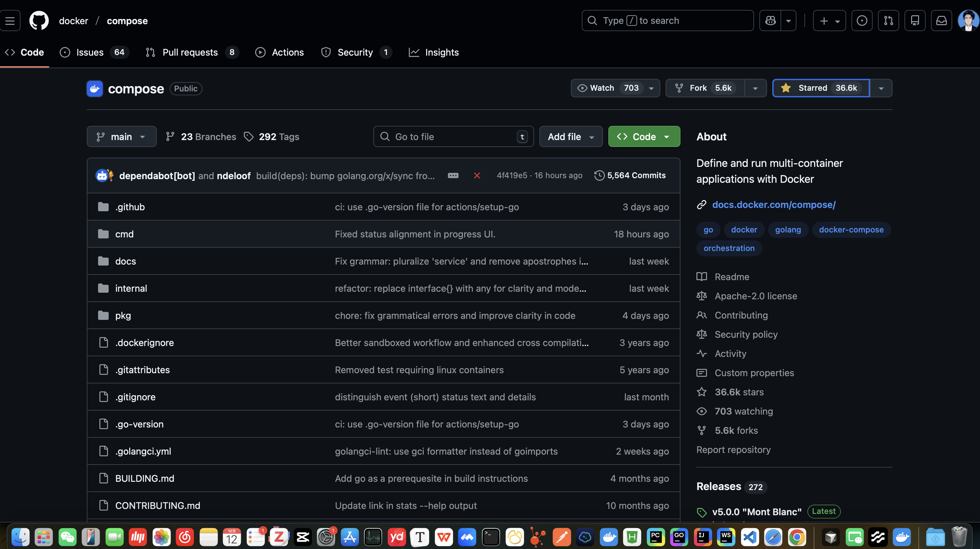
Task: Open the notifications inbox icon
Action: point(941,21)
